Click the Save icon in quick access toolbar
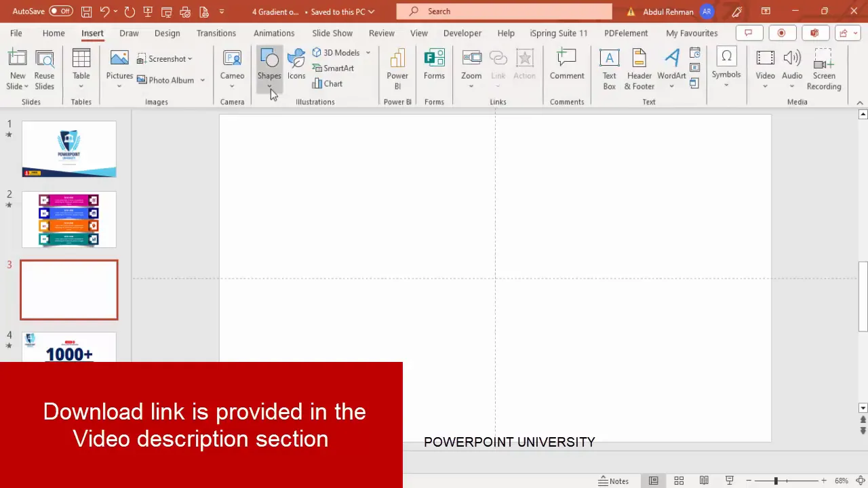The width and height of the screenshot is (868, 488). pos(86,12)
